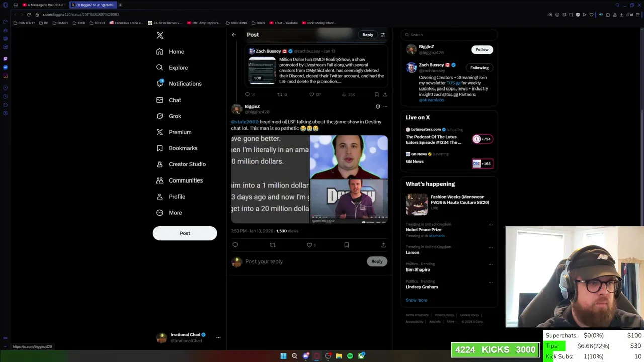Open Fashion Weeks event thumbnail
Screen dimensions: 644x362
[417, 204]
